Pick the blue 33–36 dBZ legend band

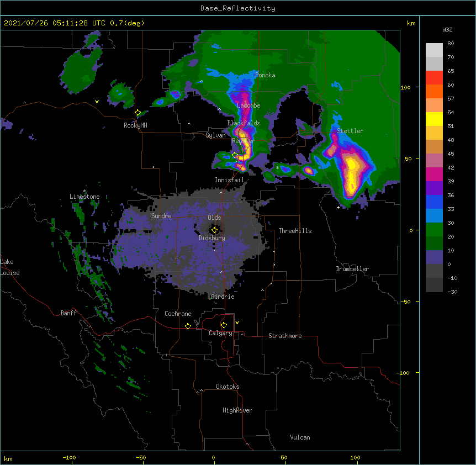(434, 202)
